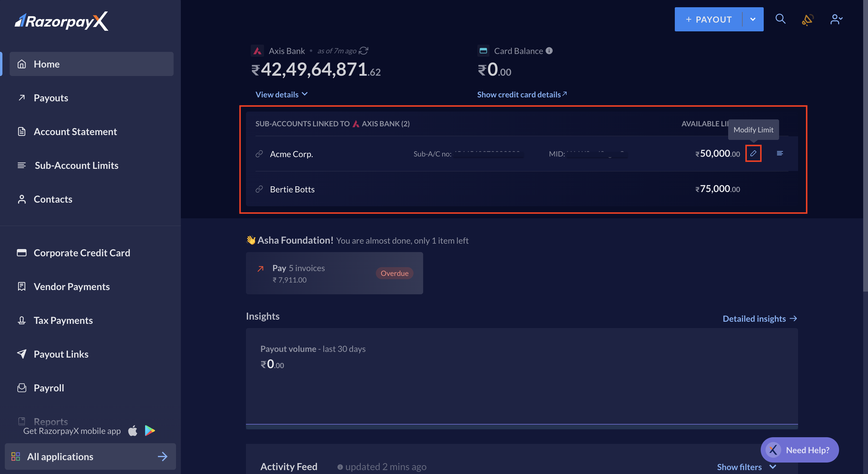
Task: Open the user profile menu icon
Action: coord(836,19)
